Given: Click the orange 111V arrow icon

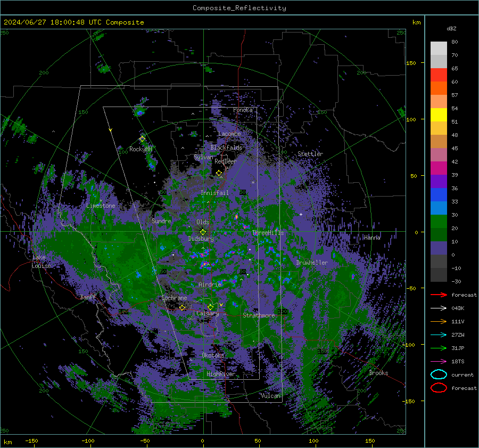Looking at the screenshot, I should (x=439, y=321).
